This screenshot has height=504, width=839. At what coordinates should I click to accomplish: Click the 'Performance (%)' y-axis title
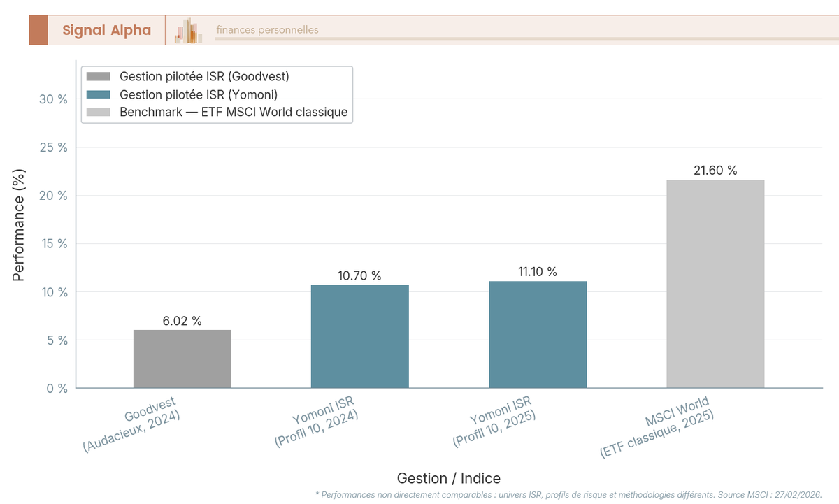click(19, 225)
